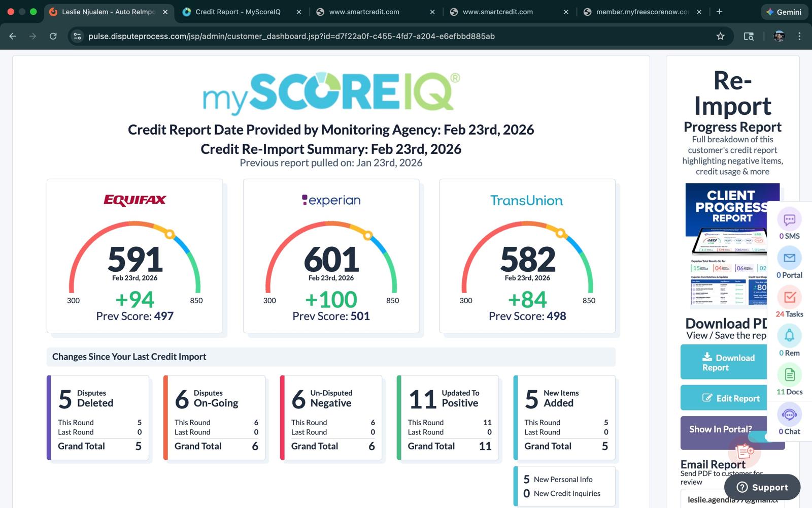This screenshot has height=508, width=812.
Task: Click the Edit Report button
Action: [723, 398]
